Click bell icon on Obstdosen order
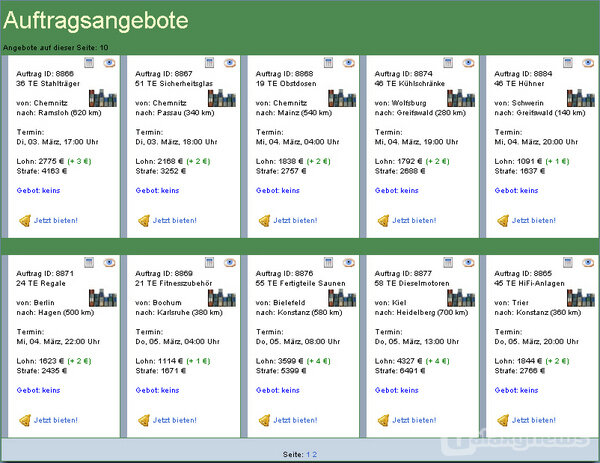Screen dimensions: 600x463 pos(264,221)
